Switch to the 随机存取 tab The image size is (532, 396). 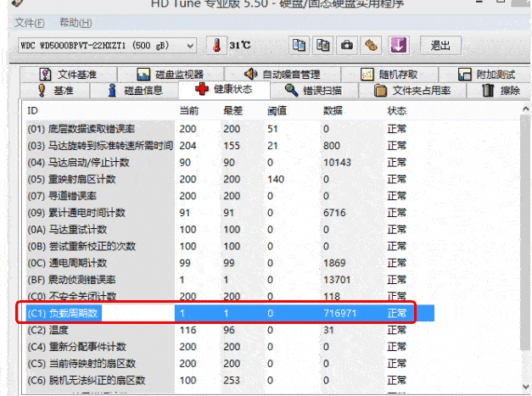pyautogui.click(x=389, y=75)
